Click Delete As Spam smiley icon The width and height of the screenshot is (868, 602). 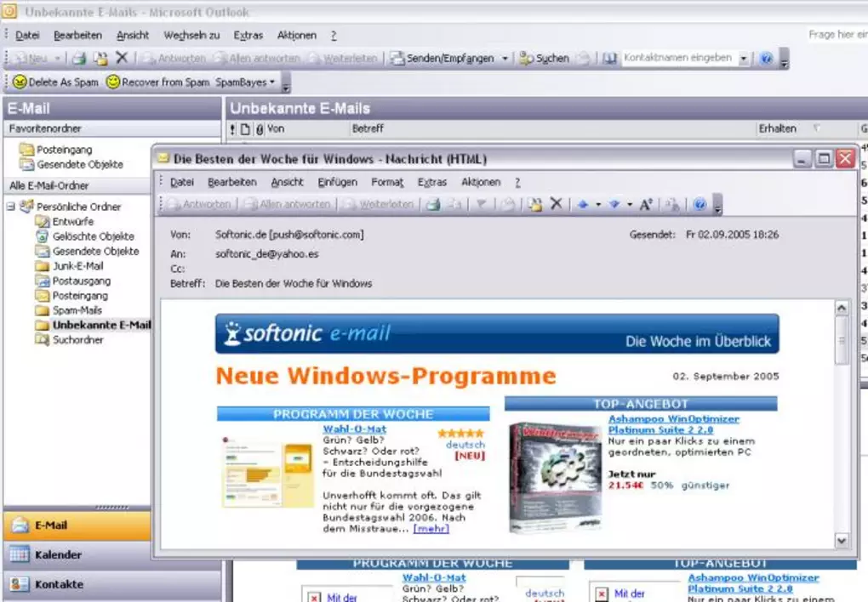coord(19,82)
